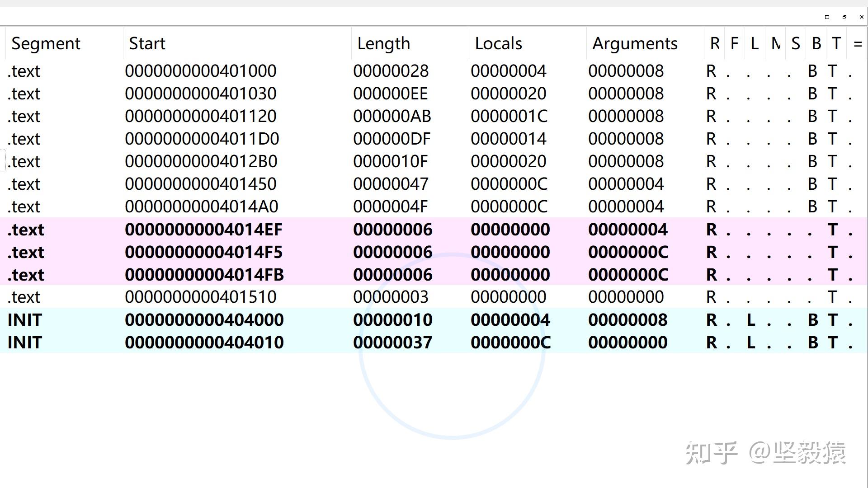Select function row at 00000000004011D0
868x488 pixels.
[x=202, y=139]
